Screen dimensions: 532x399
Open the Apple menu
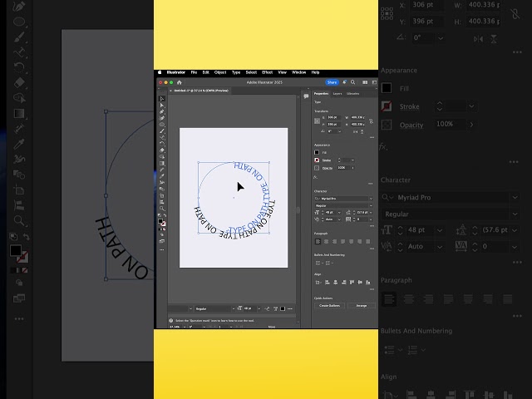(x=160, y=72)
